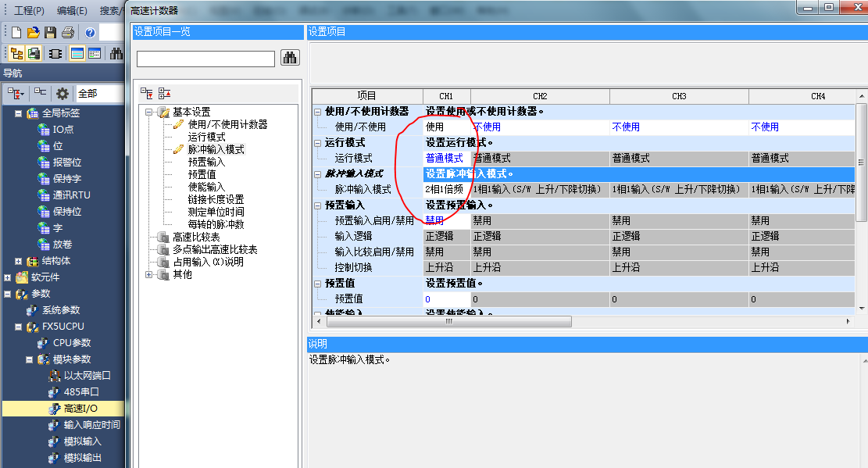Click the New project icon

pos(16,32)
